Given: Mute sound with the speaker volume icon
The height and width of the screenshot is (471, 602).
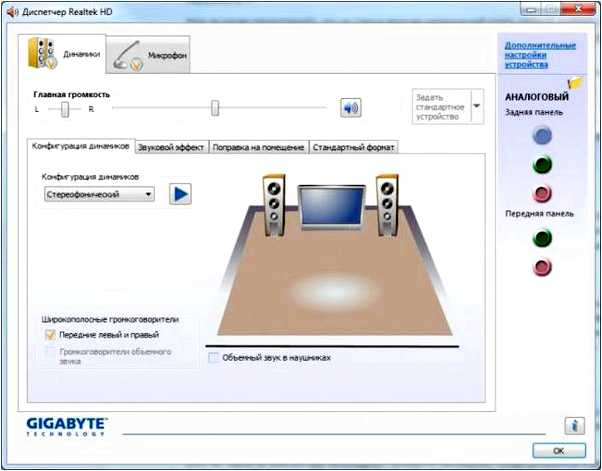Looking at the screenshot, I should (x=351, y=108).
